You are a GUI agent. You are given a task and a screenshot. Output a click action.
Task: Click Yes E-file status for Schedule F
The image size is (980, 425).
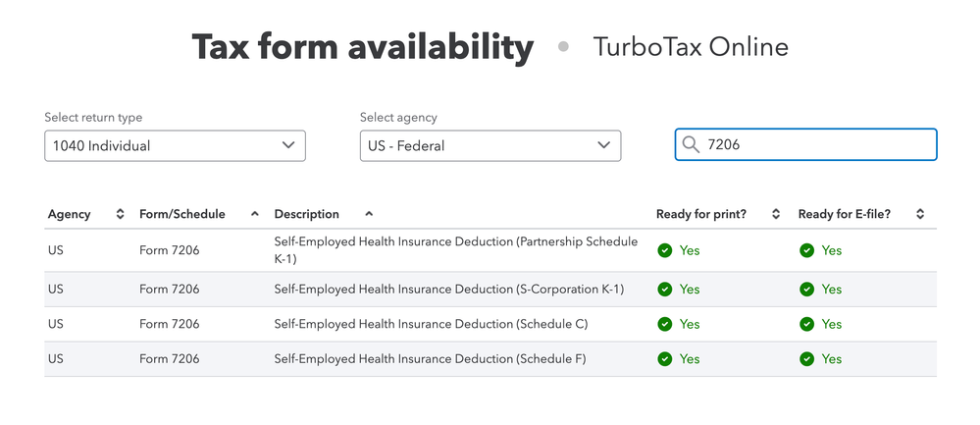pos(831,359)
